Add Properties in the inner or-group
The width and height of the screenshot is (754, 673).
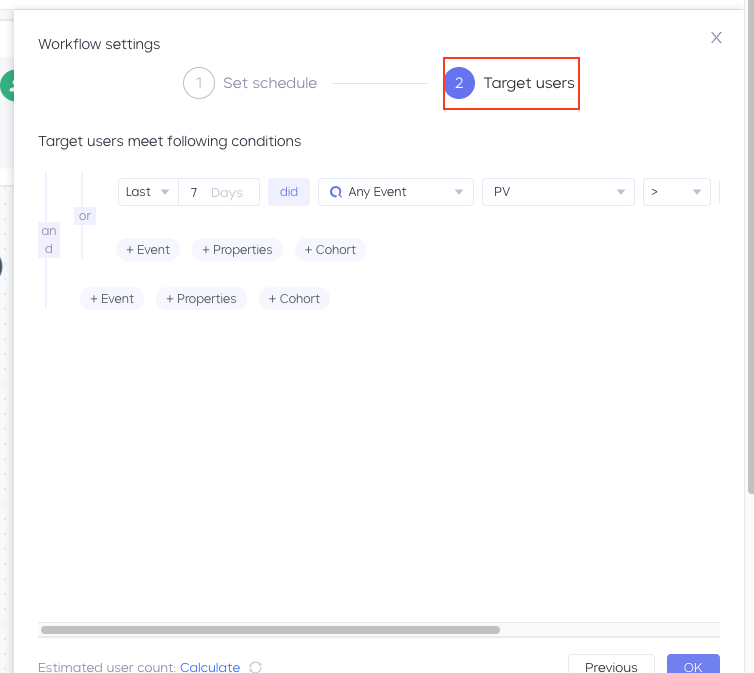tap(237, 249)
